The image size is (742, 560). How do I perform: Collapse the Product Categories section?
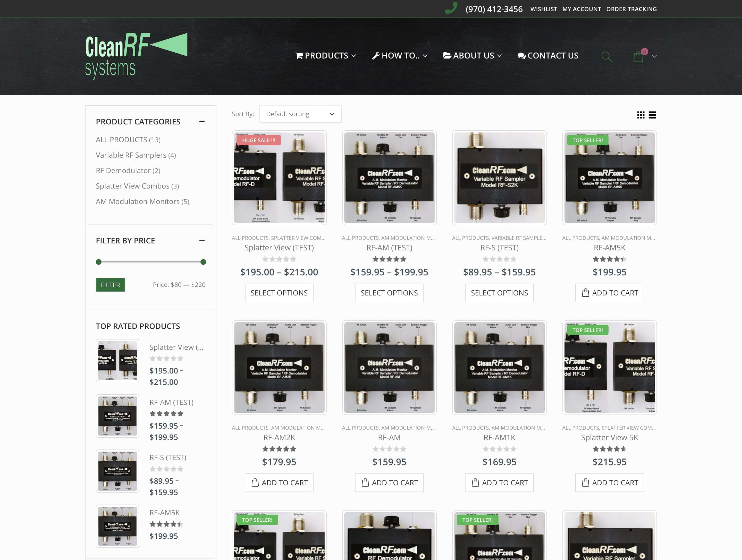coord(201,121)
